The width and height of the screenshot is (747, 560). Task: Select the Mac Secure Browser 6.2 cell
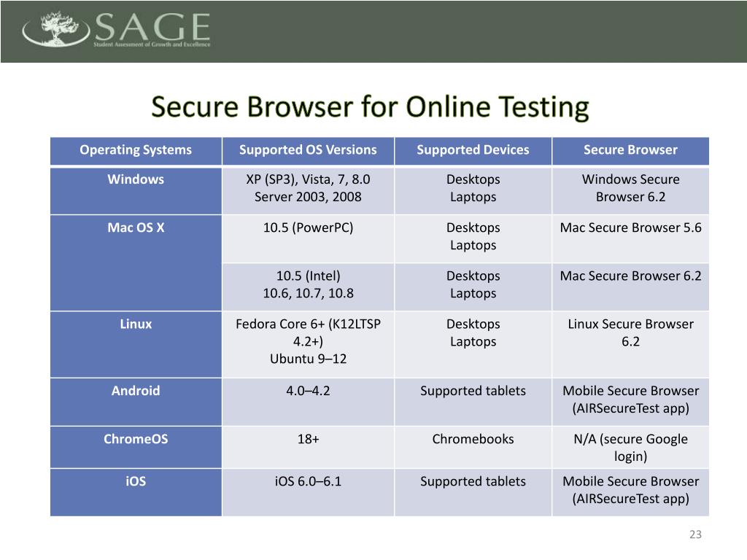coord(631,287)
